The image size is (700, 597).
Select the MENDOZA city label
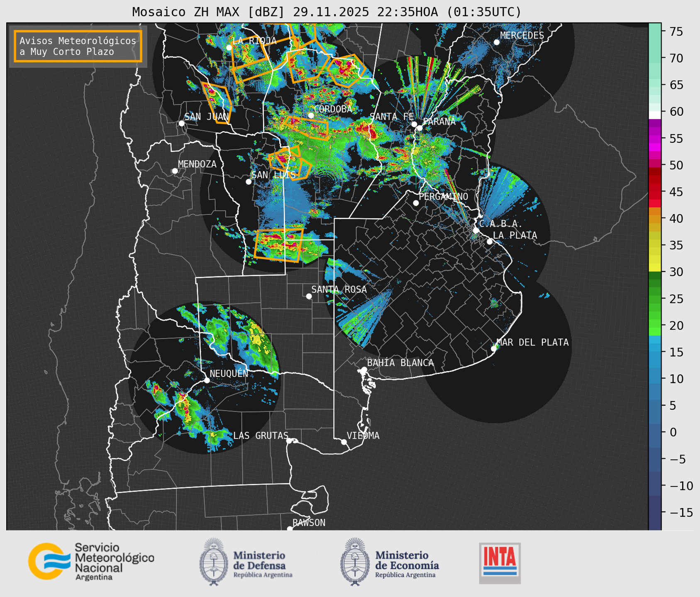click(x=197, y=164)
